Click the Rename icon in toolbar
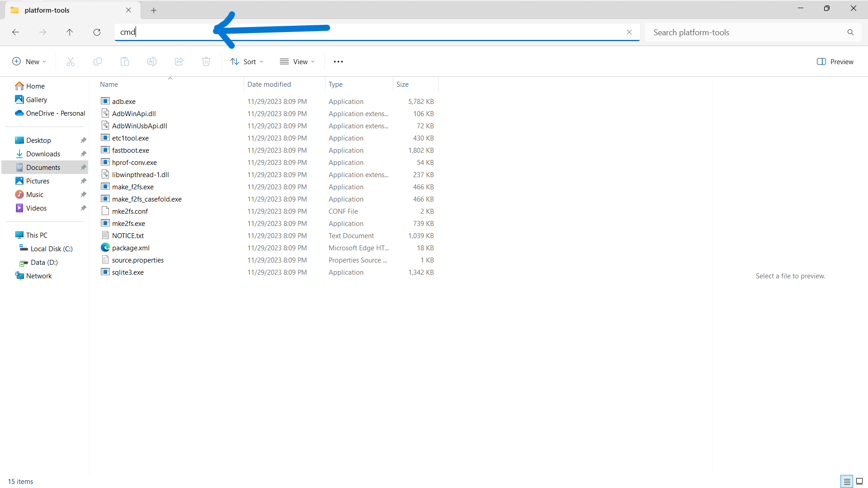This screenshot has height=488, width=868. tap(152, 61)
